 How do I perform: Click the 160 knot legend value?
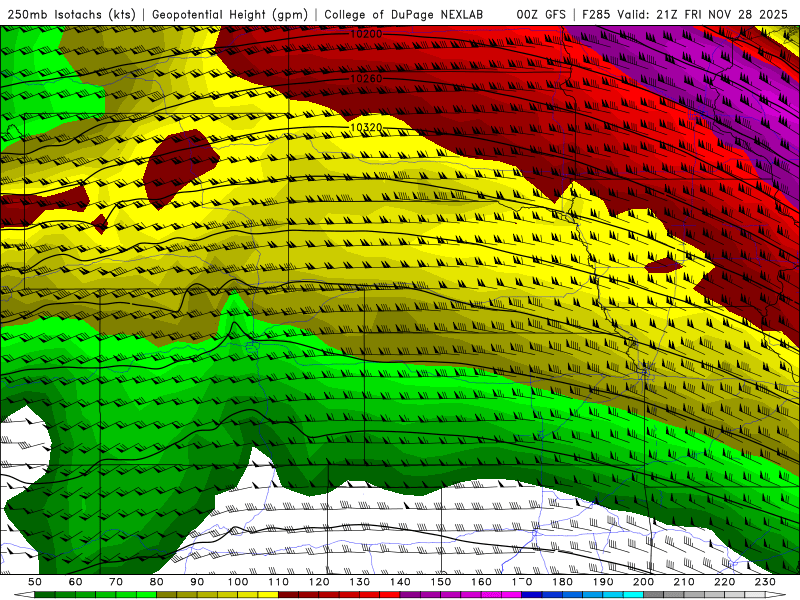[482, 582]
